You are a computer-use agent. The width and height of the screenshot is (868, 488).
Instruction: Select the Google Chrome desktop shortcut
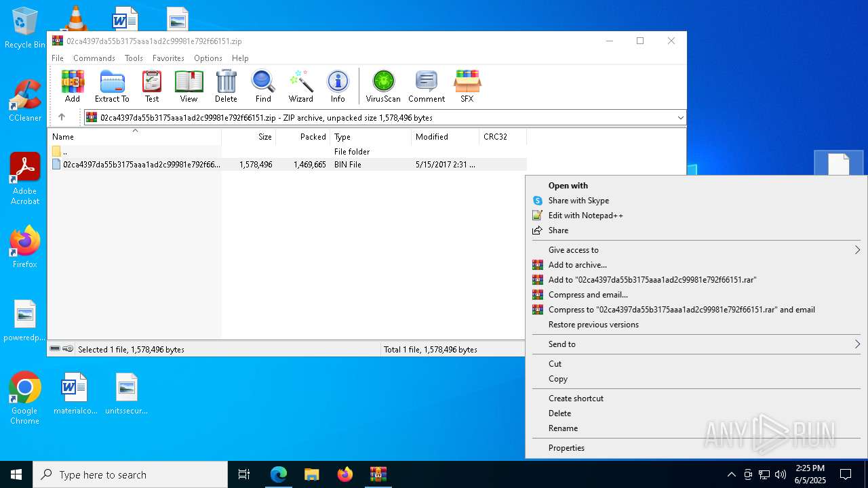click(25, 399)
